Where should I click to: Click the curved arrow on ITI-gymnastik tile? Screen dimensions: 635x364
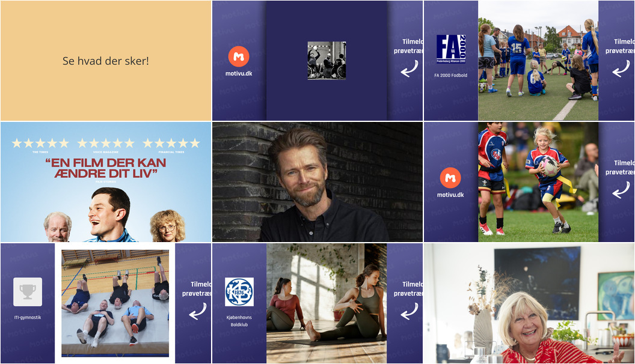tap(198, 311)
